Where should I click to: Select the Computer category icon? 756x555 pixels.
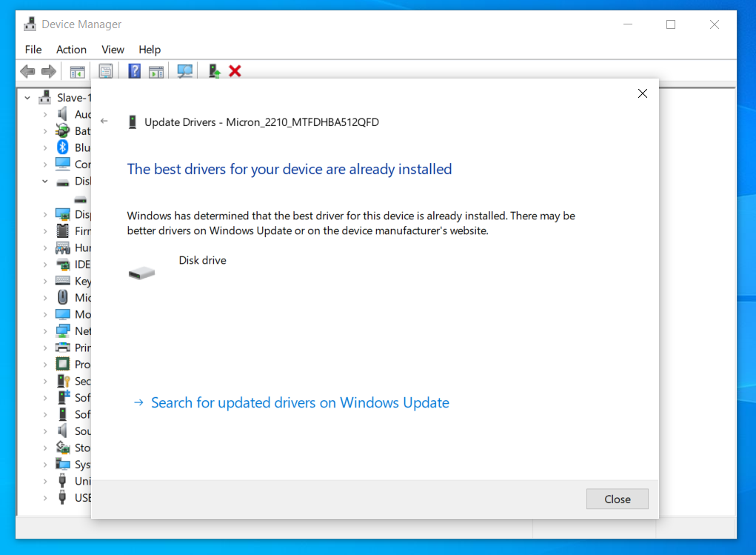63,164
